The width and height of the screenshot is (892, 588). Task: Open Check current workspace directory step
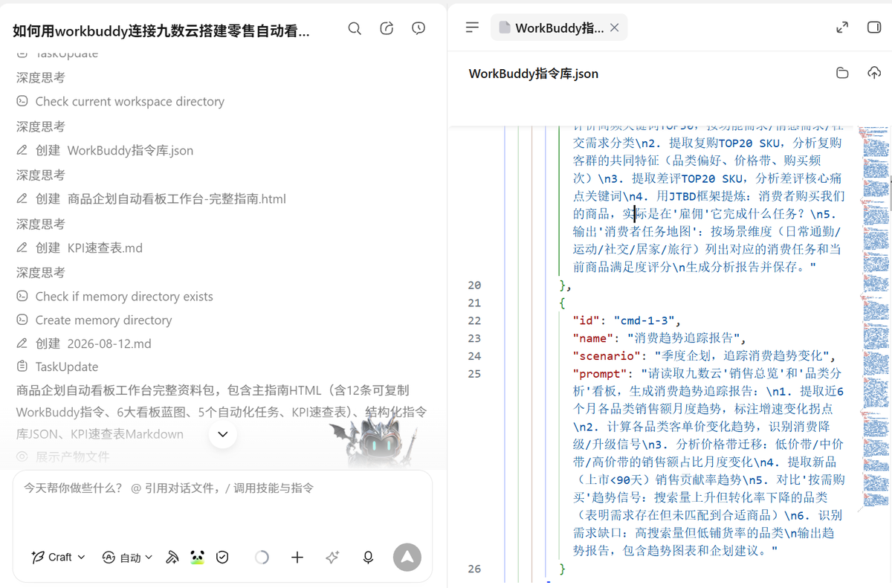pos(120,101)
